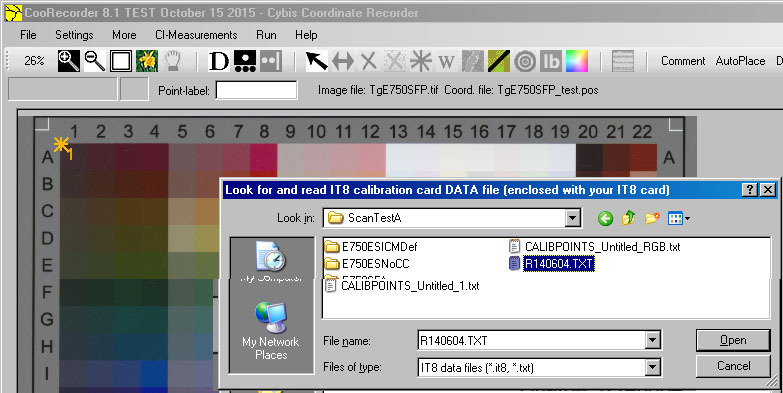This screenshot has height=393, width=783.
Task: Expand the Look in ScanTestA dropdown
Action: pyautogui.click(x=572, y=218)
